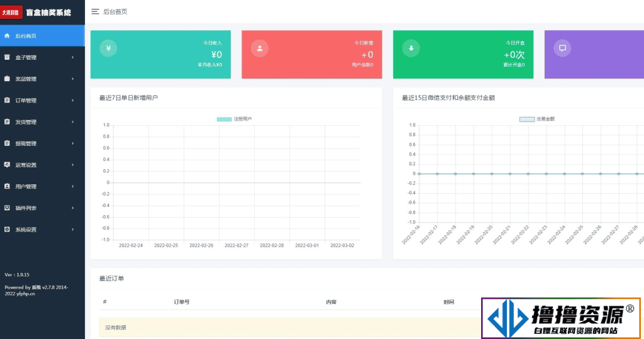The width and height of the screenshot is (644, 339).
Task: Click the yfphp.cn footer text
Action: point(25,294)
